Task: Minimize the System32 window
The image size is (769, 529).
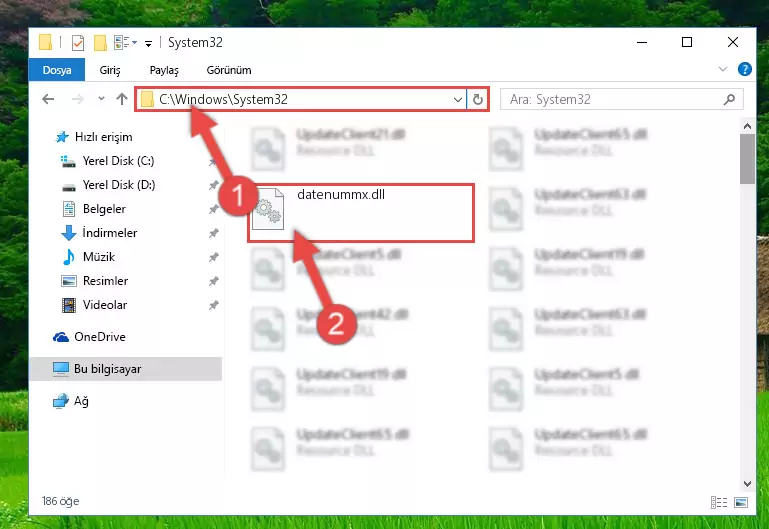Action: point(642,43)
